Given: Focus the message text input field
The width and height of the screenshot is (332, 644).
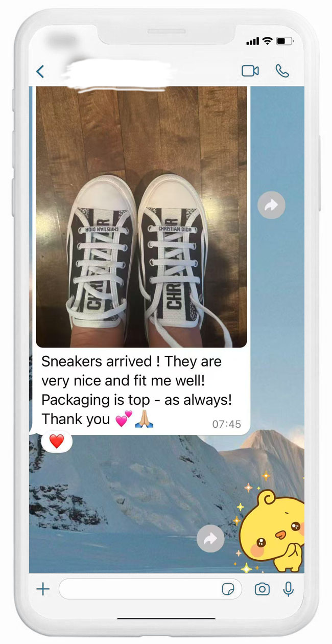Looking at the screenshot, I should (150, 589).
